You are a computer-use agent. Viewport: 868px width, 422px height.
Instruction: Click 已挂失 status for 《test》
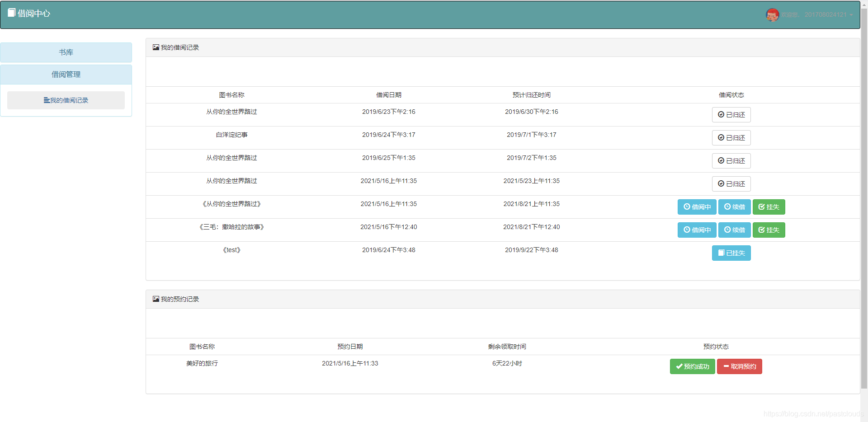pos(731,253)
